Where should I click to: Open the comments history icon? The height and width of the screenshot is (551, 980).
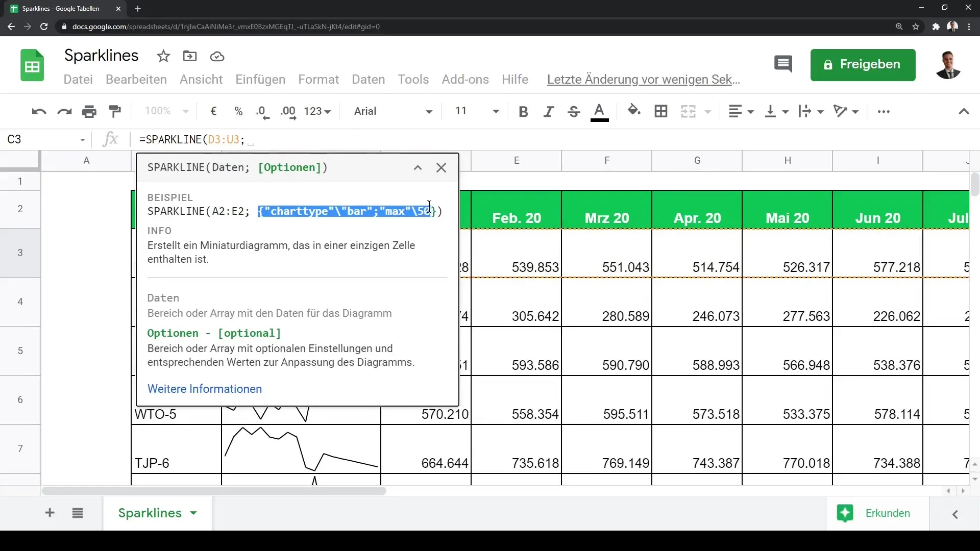tap(783, 64)
